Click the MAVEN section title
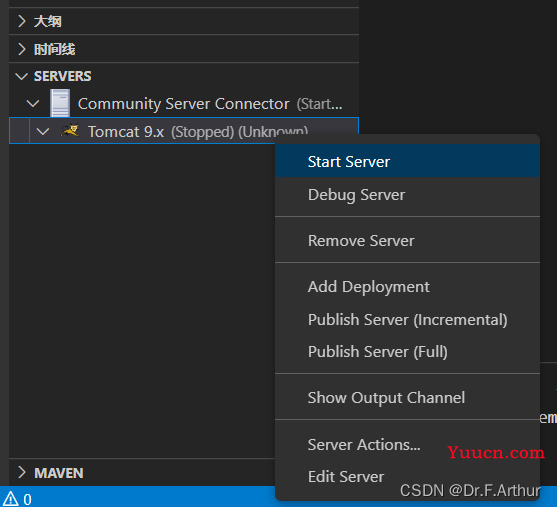This screenshot has height=507, width=557. (59, 473)
